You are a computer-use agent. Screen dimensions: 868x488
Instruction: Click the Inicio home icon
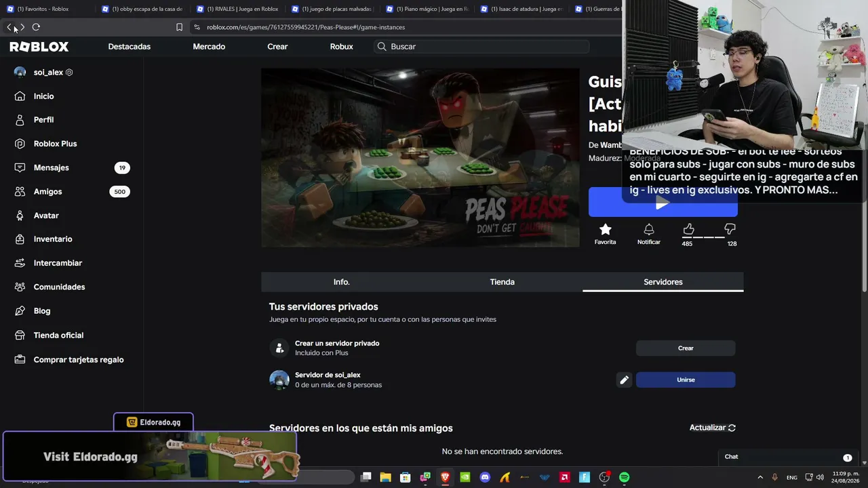click(x=20, y=96)
